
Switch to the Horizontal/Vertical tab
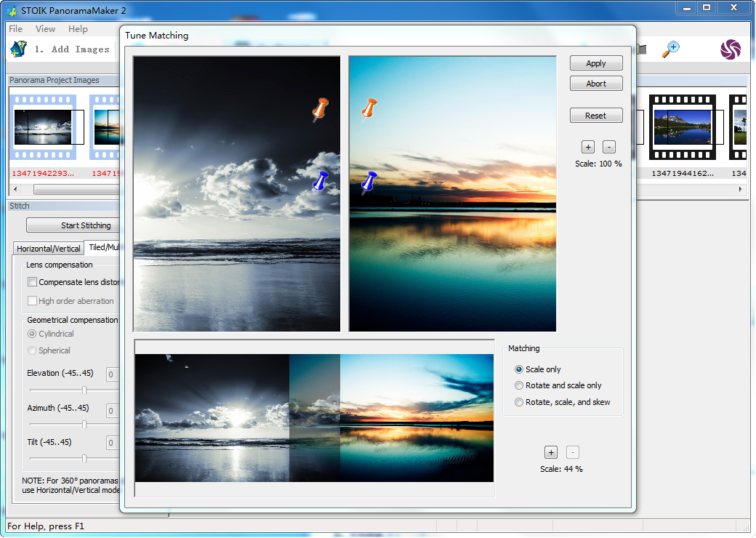pos(49,249)
